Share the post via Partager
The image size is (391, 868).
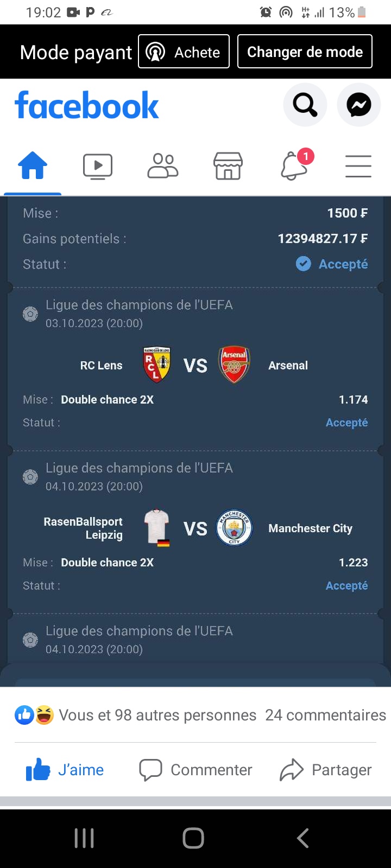click(x=326, y=770)
